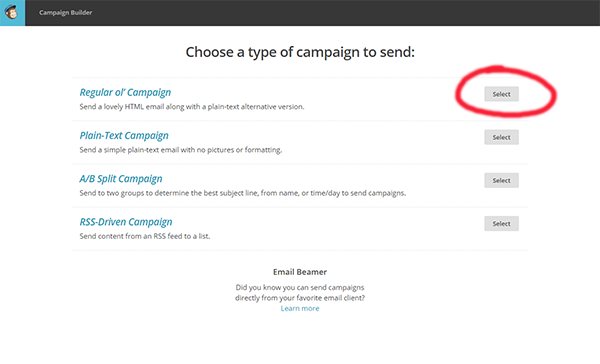Click the 'Did you know' Email Beamer paragraph
The height and width of the screenshot is (364, 600).
pos(300,293)
